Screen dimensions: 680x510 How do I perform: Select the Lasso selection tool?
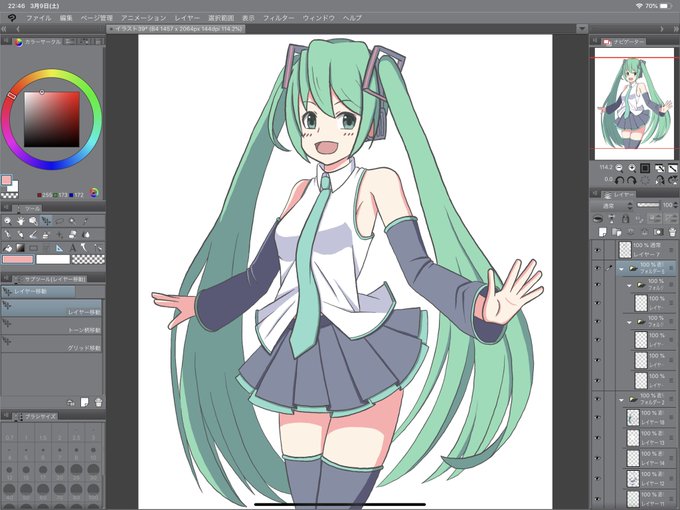(59, 221)
